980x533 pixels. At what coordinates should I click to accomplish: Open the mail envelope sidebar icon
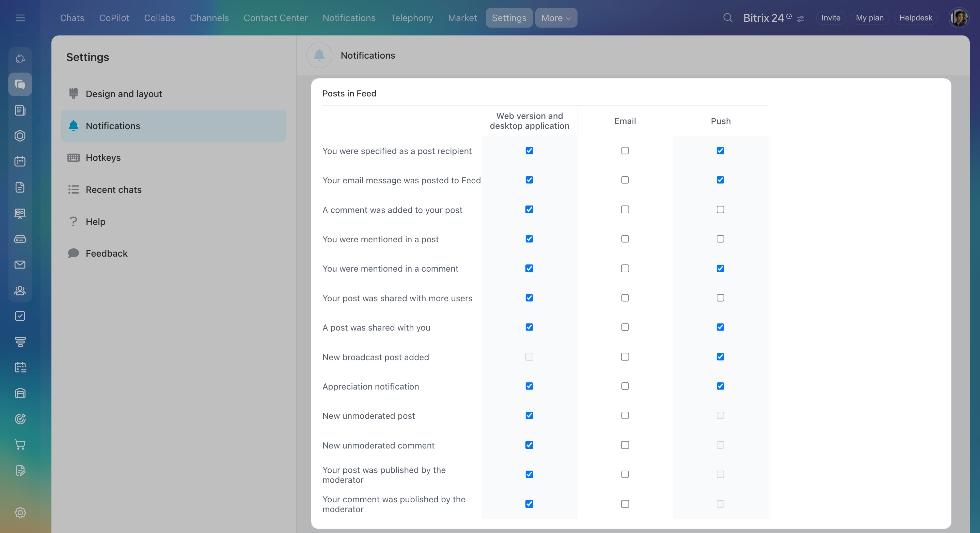tap(20, 264)
